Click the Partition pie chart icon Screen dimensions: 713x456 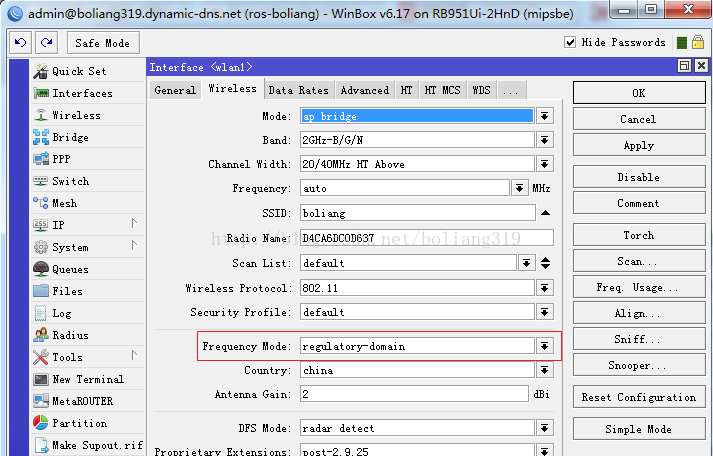[x=40, y=422]
